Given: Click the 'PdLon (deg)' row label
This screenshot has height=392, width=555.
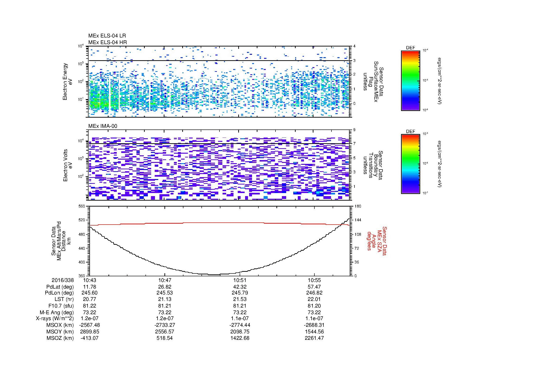Looking at the screenshot, I should pyautogui.click(x=59, y=293).
